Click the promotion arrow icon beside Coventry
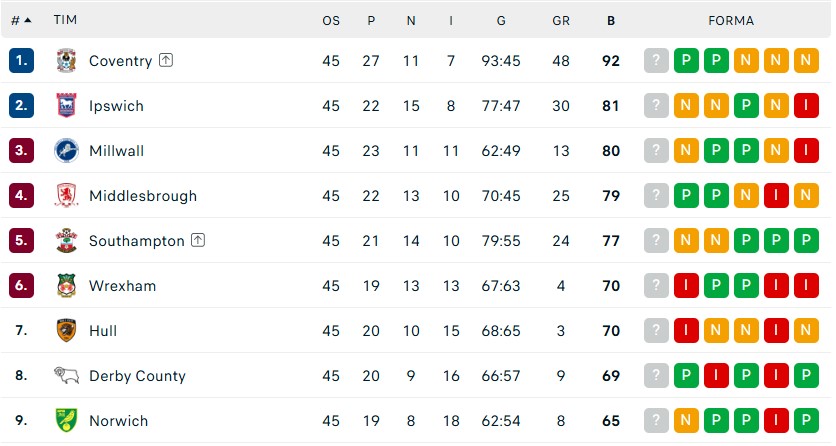 [x=166, y=60]
